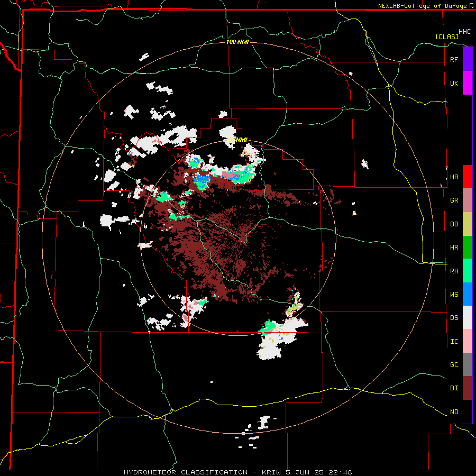Click the BD legend label
The height and width of the screenshot is (476, 476).
click(454, 224)
